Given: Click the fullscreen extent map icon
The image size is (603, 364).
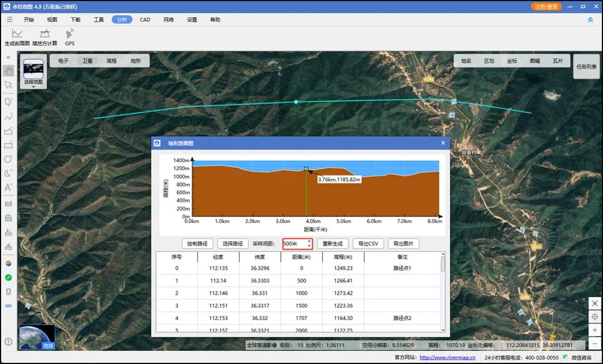Looking at the screenshot, I should pyautogui.click(x=595, y=303).
